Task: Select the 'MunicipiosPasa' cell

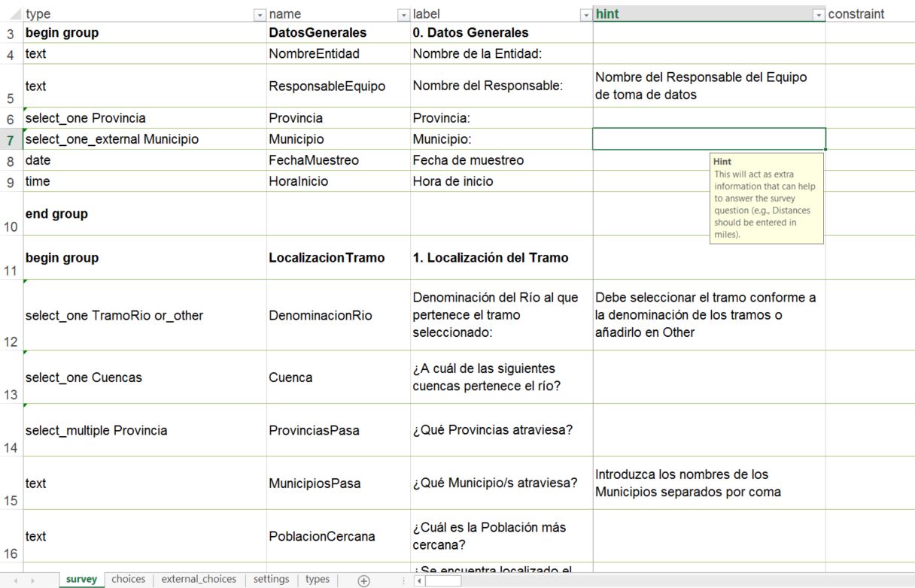Action: pos(339,483)
